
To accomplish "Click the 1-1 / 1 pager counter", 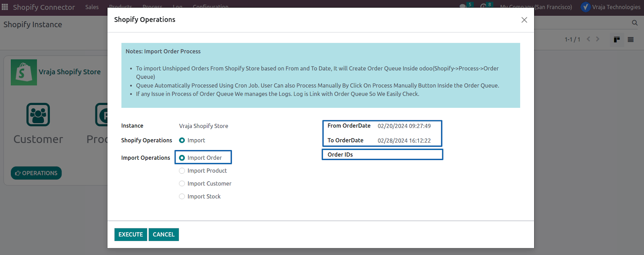I will (572, 39).
